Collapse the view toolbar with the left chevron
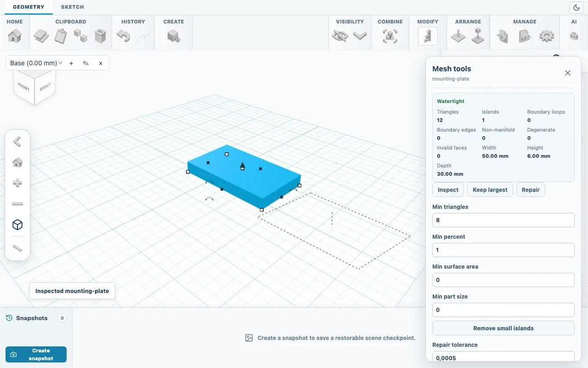 click(17, 142)
